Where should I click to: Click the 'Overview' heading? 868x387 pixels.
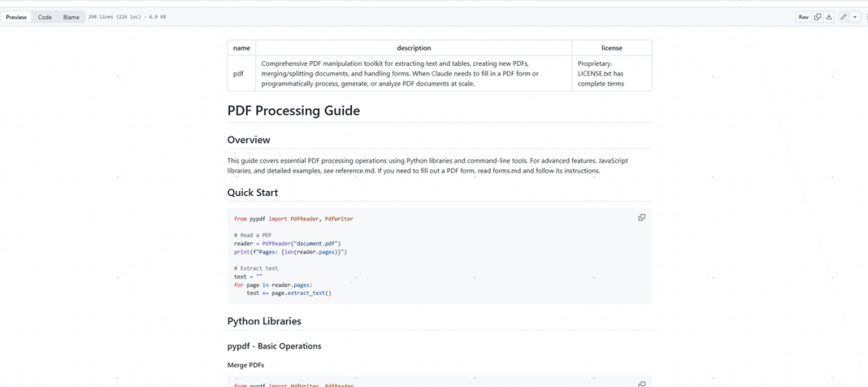[248, 140]
